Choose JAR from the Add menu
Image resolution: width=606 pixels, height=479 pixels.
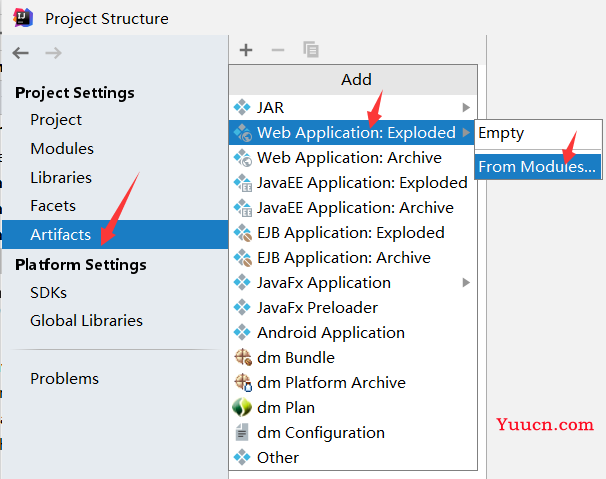(353, 107)
